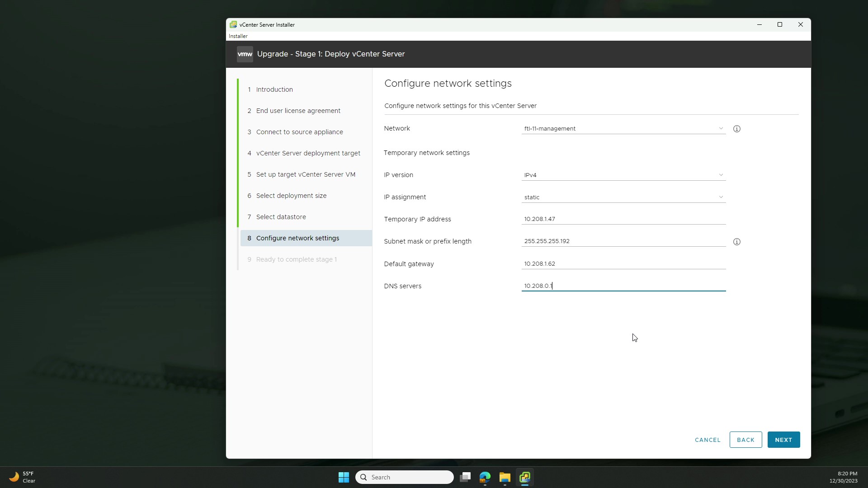Open File Explorer from taskbar

(x=505, y=477)
